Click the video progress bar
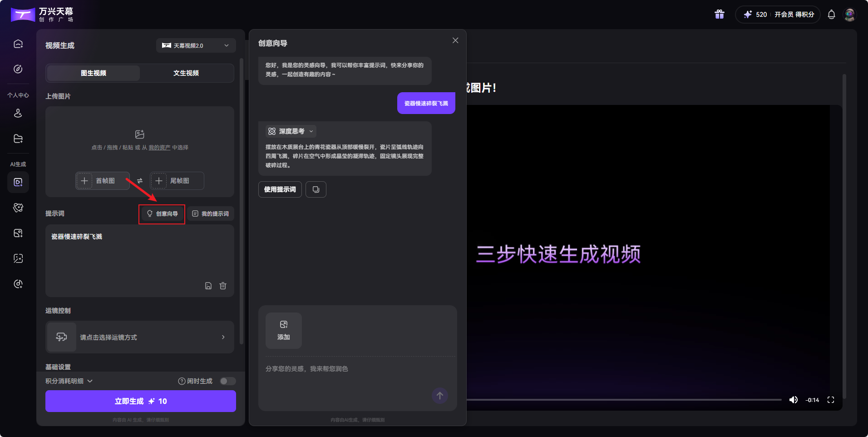 tap(626, 400)
